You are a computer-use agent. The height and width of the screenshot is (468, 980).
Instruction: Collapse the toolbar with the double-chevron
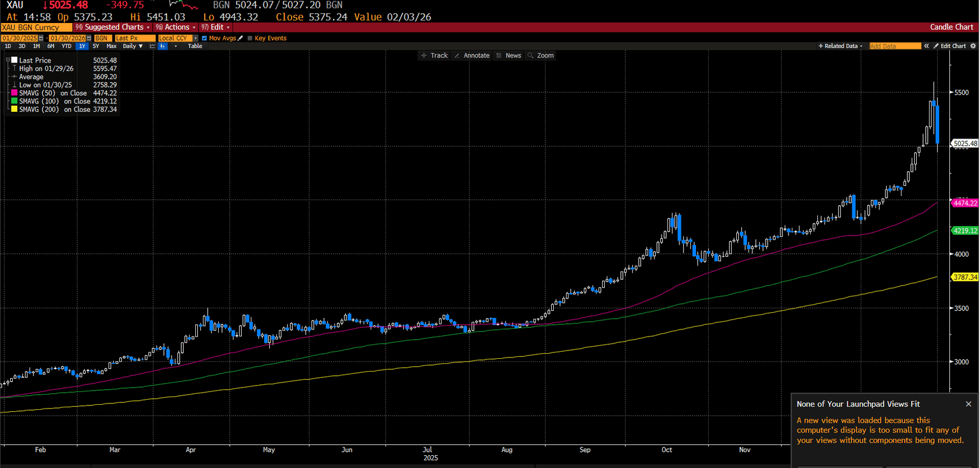click(x=926, y=45)
